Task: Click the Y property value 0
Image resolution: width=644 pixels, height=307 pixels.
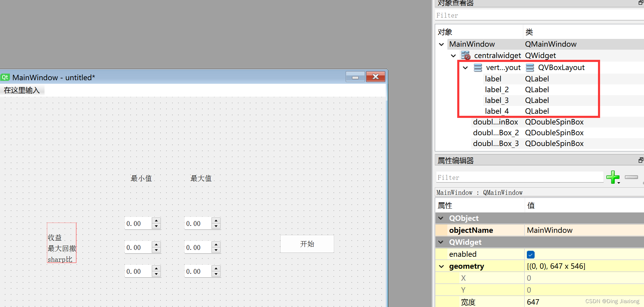Action: (584, 290)
